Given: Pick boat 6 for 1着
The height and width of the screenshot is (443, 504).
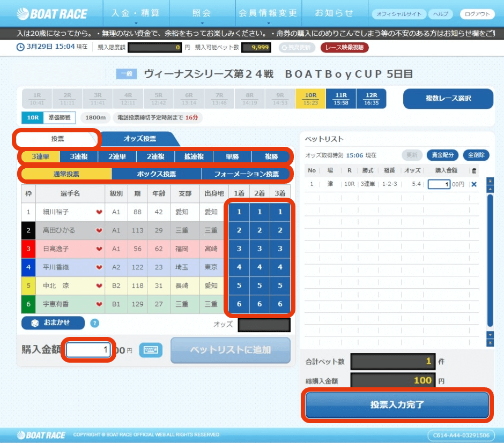Looking at the screenshot, I should 239,304.
